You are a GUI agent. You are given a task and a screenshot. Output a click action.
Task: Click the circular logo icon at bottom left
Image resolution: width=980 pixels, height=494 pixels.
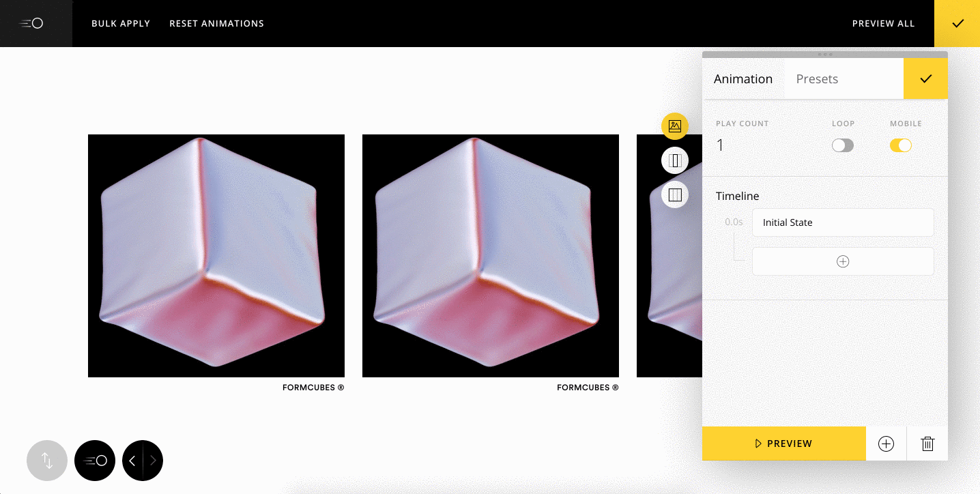[94, 461]
